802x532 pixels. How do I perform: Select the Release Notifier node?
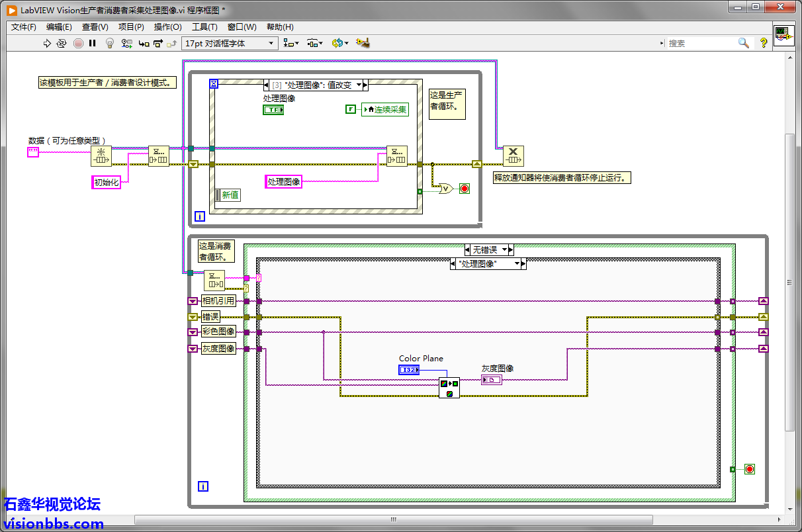click(x=513, y=156)
